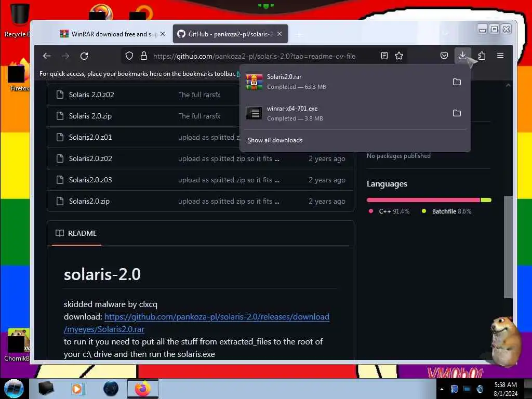Image resolution: width=532 pixels, height=399 pixels.
Task: Open the dark globe taskbar icon
Action: pos(111,389)
